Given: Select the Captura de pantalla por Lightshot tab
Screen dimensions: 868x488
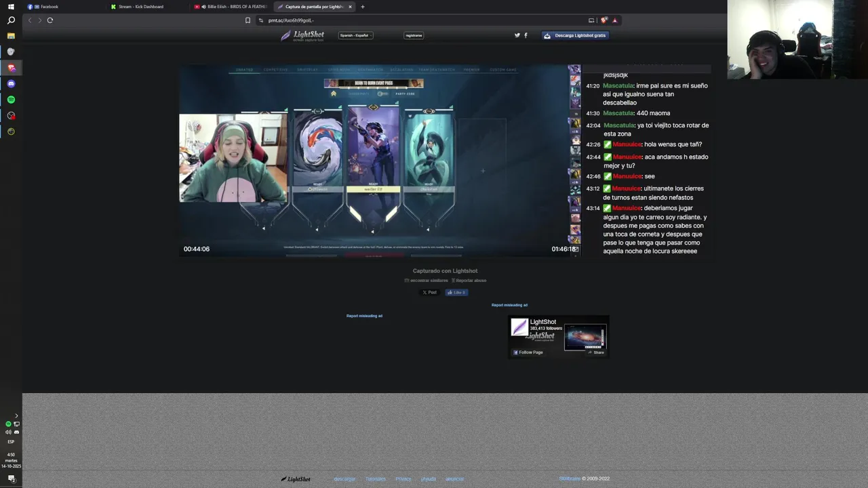Looking at the screenshot, I should click(313, 7).
